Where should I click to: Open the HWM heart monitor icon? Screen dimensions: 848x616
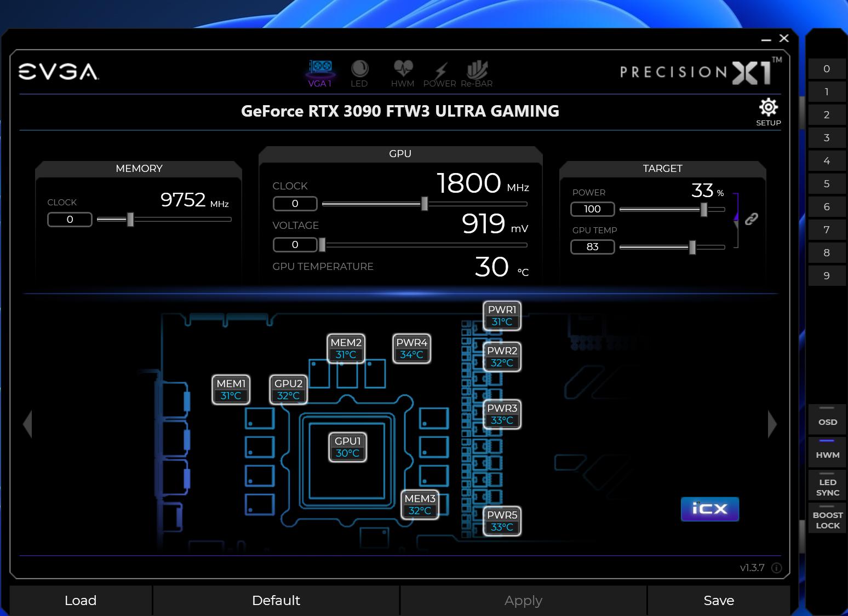tap(403, 73)
